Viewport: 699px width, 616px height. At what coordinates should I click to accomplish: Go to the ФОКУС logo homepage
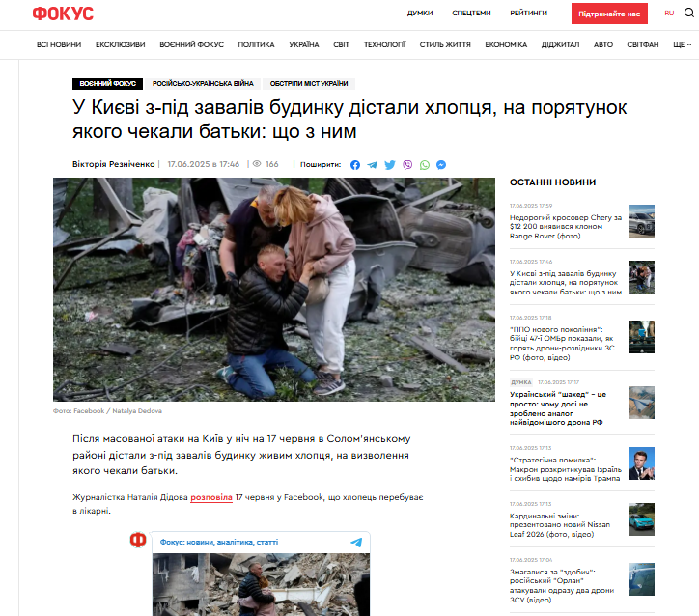[63, 14]
